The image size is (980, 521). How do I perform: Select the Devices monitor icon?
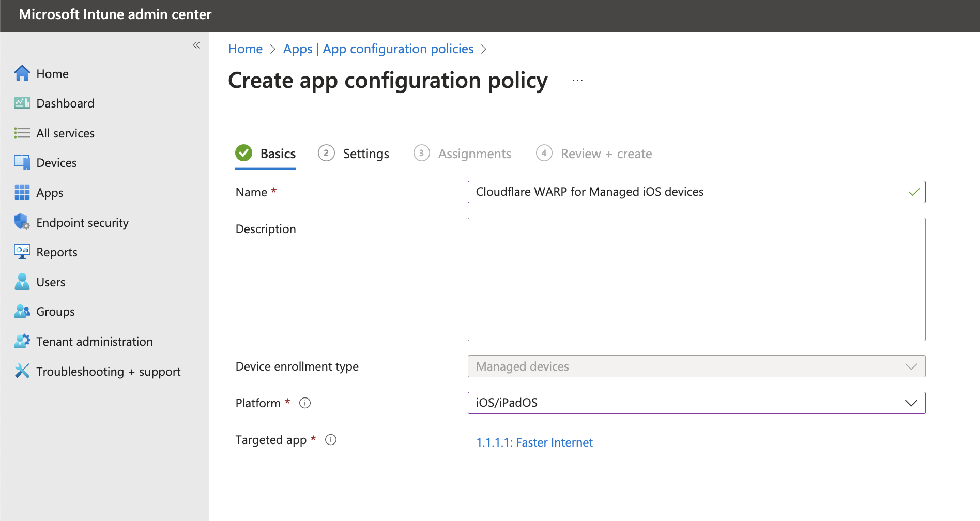22,163
